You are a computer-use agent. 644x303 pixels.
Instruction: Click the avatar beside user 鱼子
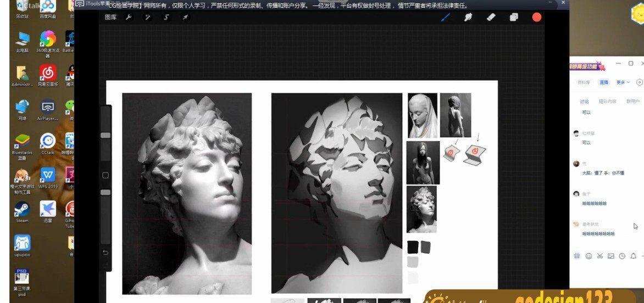(576, 194)
